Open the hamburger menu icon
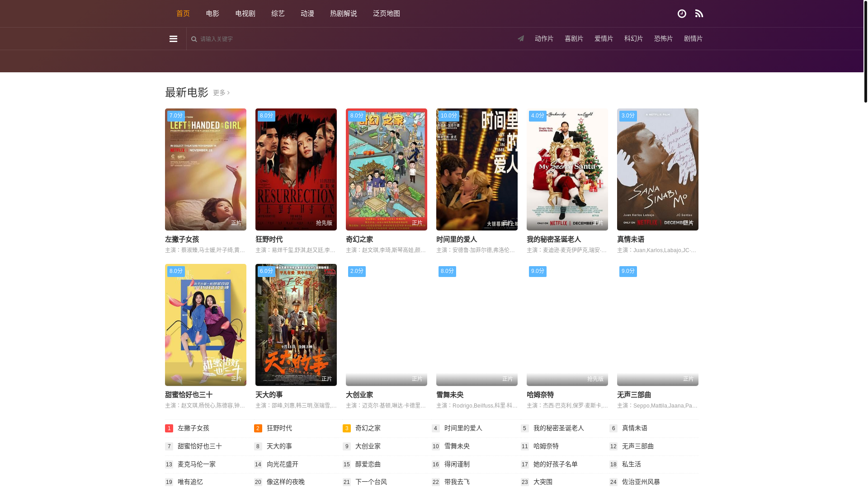The width and height of the screenshot is (868, 488). [x=173, y=39]
